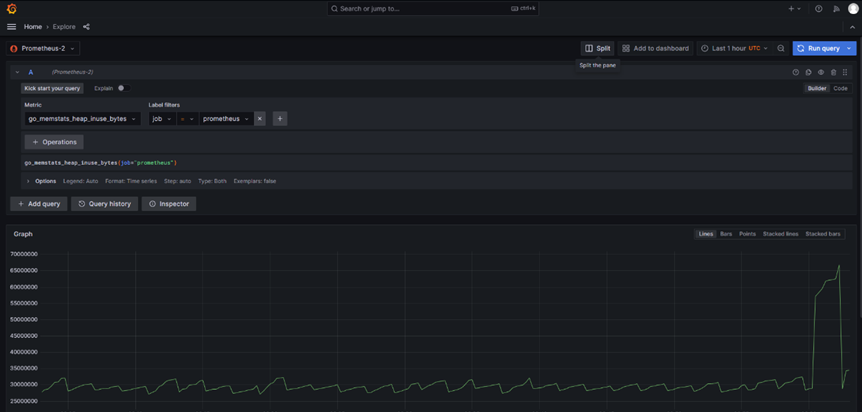Open the help question-mark icon
Image resolution: width=862 pixels, height=412 pixels.
pos(819,9)
